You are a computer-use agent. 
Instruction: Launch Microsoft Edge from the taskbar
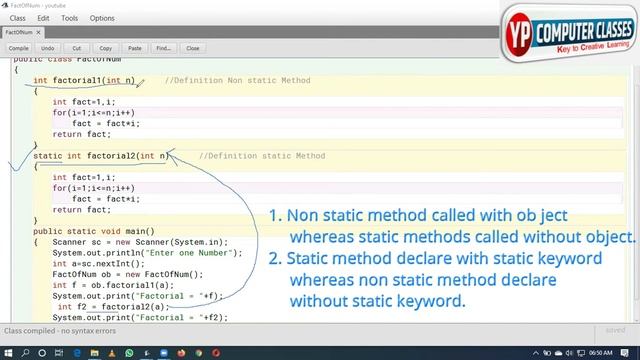(x=77, y=353)
